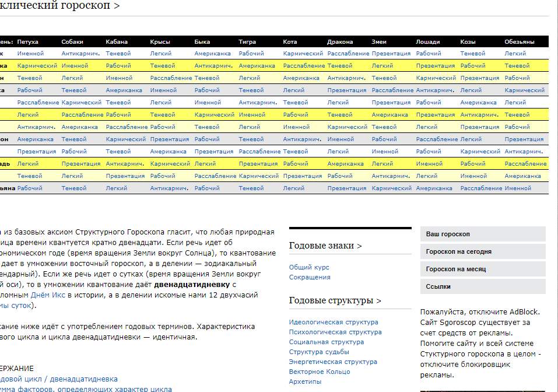The height and width of the screenshot is (392, 558).
Task: Open the 'Годовые знаки >' heading link
Action: point(325,246)
